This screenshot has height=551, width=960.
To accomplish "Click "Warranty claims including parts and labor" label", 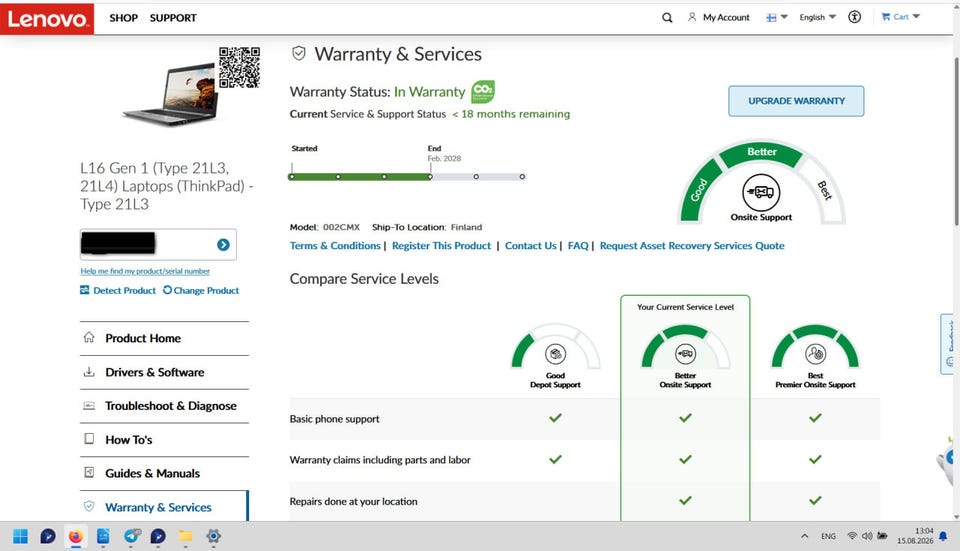I will [x=380, y=460].
